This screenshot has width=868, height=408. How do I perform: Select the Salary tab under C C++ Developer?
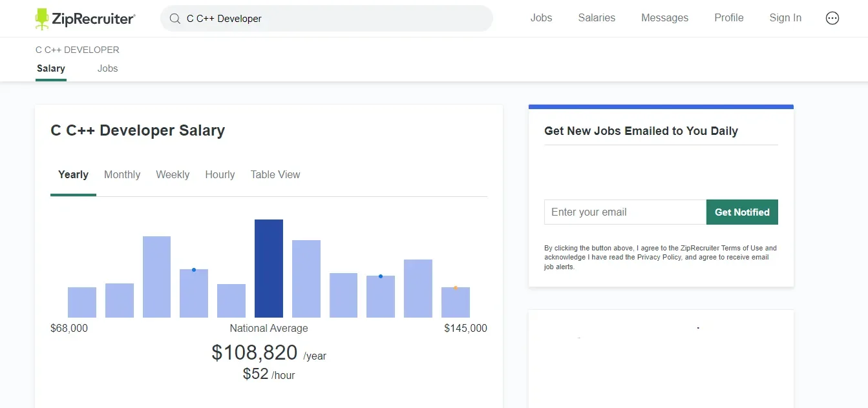tap(51, 68)
